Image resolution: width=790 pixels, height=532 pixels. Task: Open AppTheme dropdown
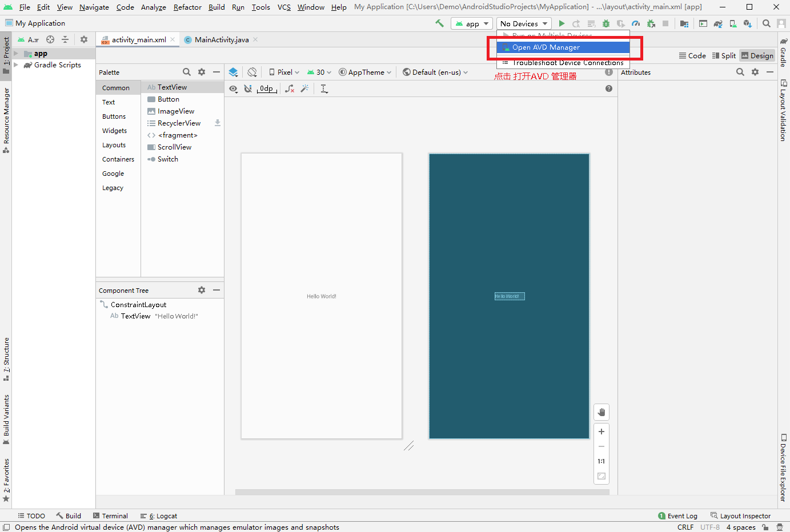tap(365, 72)
